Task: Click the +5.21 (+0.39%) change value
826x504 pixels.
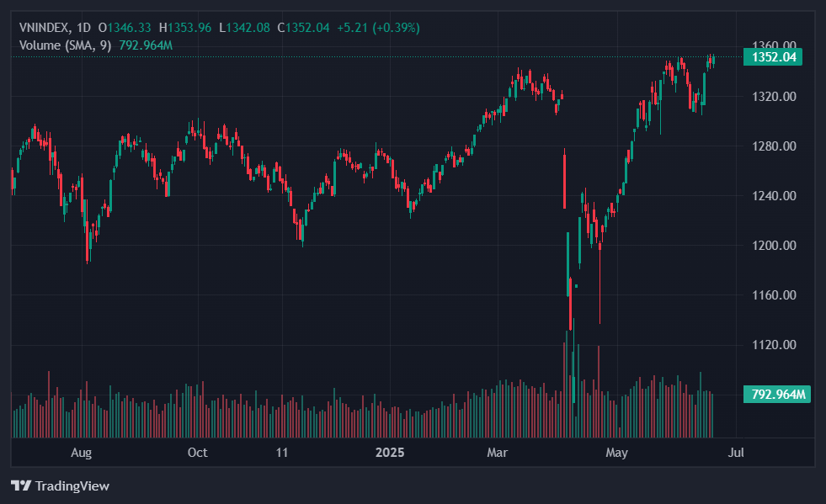Action: (378, 28)
